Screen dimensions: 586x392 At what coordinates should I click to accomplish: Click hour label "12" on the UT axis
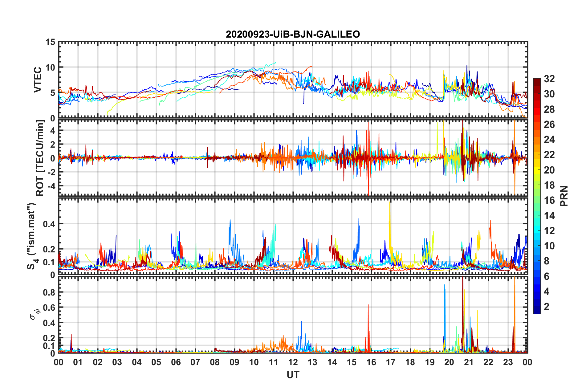click(293, 362)
